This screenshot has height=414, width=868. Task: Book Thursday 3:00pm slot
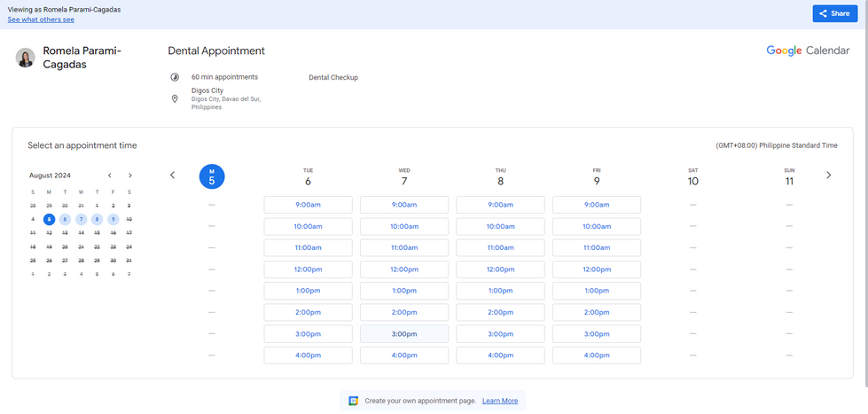(500, 333)
